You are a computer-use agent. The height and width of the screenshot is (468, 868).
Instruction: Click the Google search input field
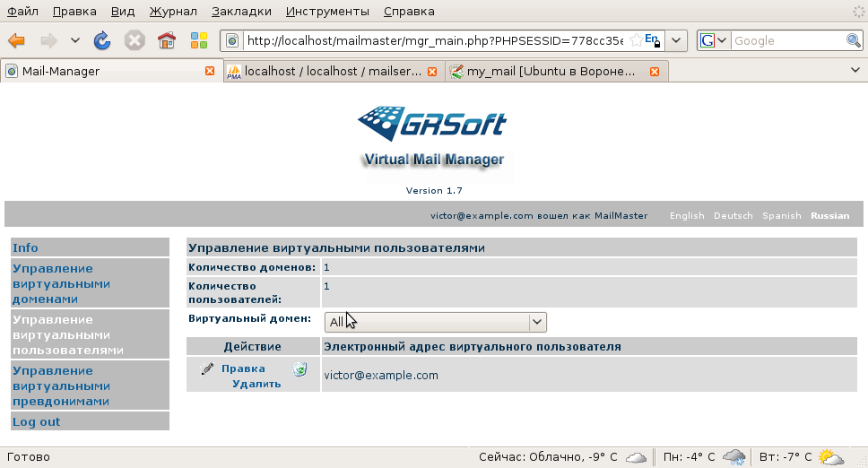pyautogui.click(x=788, y=40)
